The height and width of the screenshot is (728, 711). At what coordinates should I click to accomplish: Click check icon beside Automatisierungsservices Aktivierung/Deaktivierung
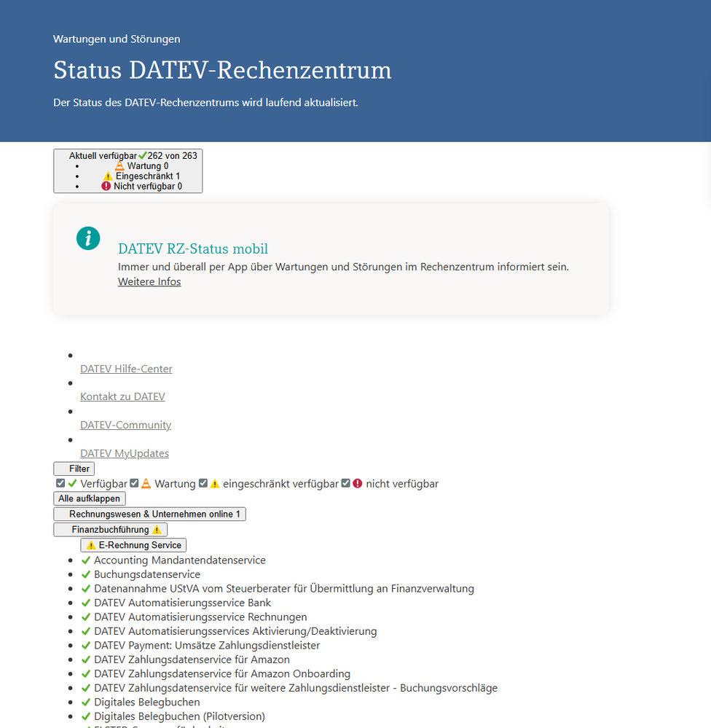86,631
